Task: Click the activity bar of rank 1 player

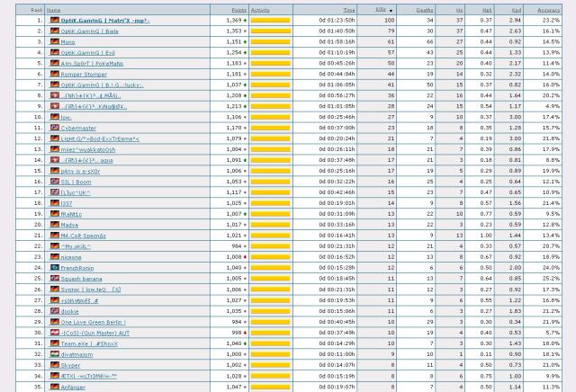Action: pyautogui.click(x=270, y=20)
